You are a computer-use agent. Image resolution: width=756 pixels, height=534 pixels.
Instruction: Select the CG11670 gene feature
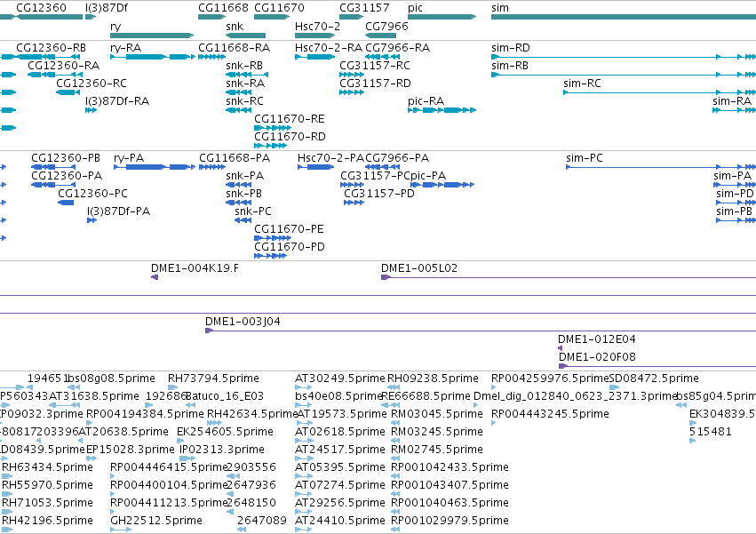[272, 17]
